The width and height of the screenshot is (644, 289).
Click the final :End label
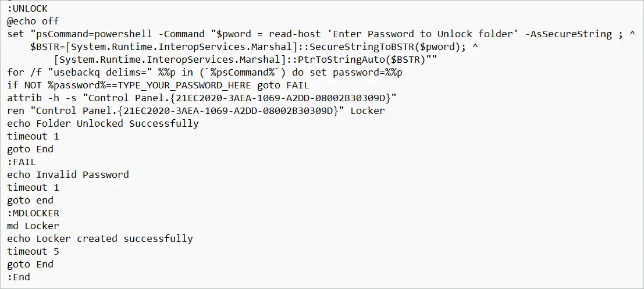pos(19,277)
